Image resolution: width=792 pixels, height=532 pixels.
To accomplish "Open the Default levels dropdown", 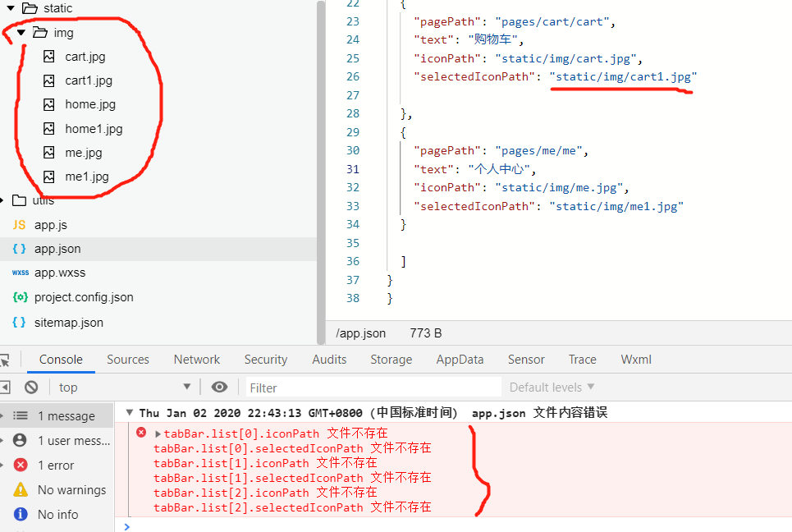I will tap(552, 388).
